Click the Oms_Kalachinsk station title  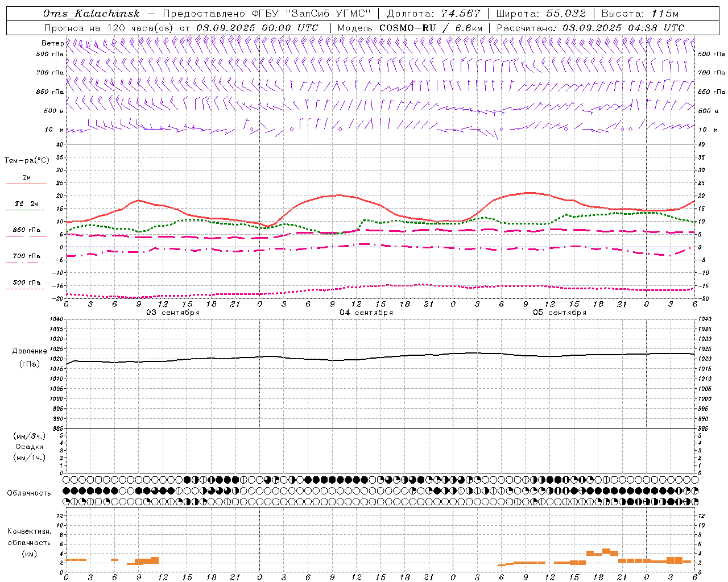coord(91,14)
